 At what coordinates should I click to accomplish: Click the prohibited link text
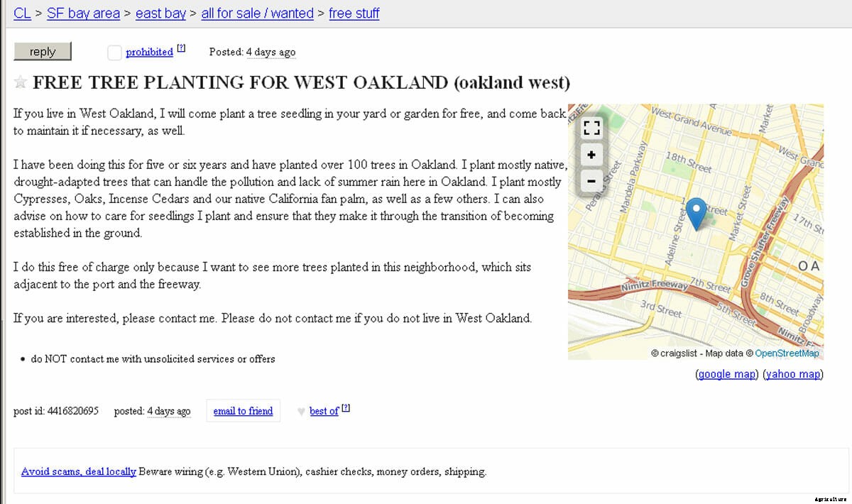tap(149, 51)
